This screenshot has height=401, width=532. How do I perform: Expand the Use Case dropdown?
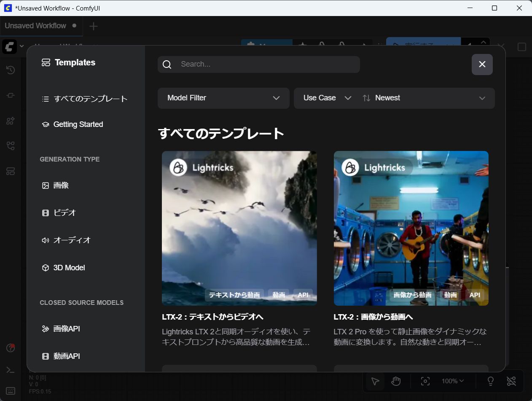point(327,98)
